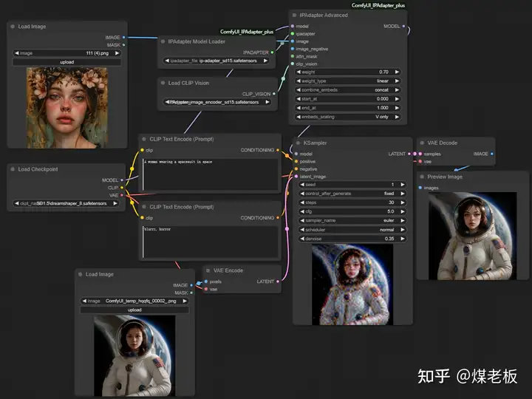The image size is (532, 399).
Task: Click the positive input port on KSampler
Action: (296, 162)
